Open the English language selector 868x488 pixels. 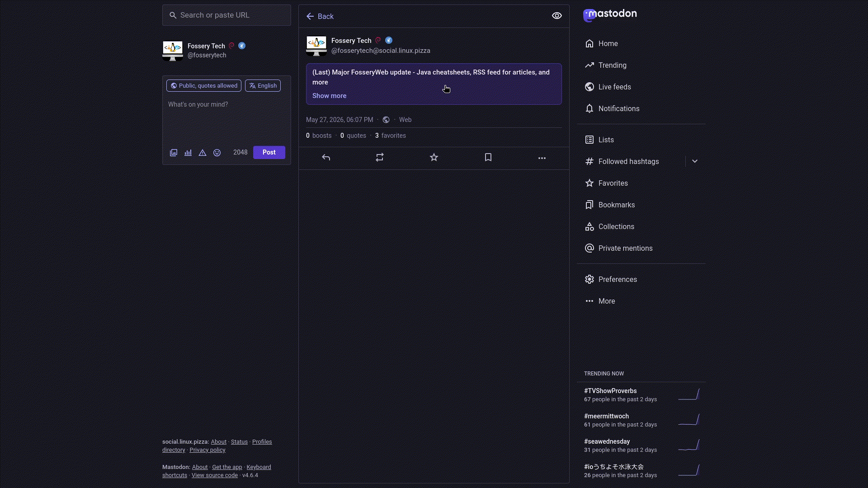coord(263,86)
